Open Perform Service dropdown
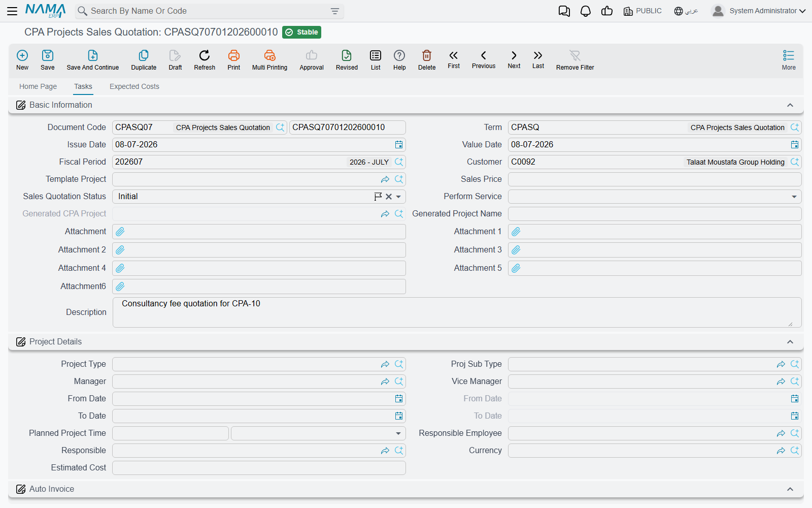Screen dimensions: 812x508 coord(794,197)
